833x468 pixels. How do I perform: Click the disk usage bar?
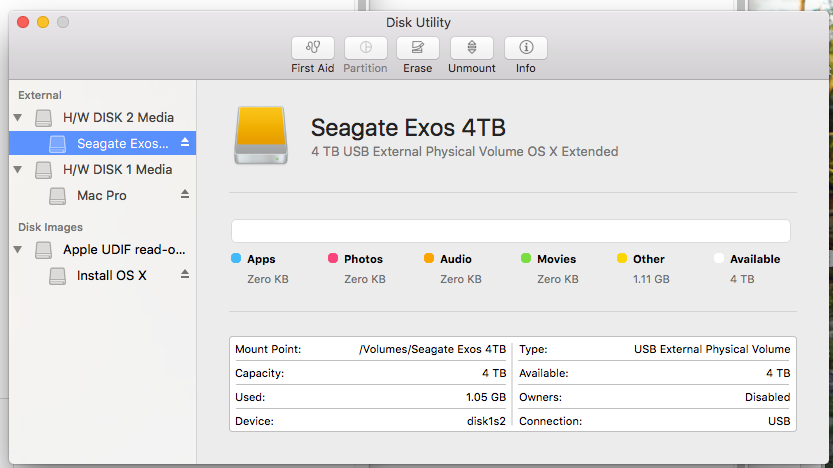point(511,231)
